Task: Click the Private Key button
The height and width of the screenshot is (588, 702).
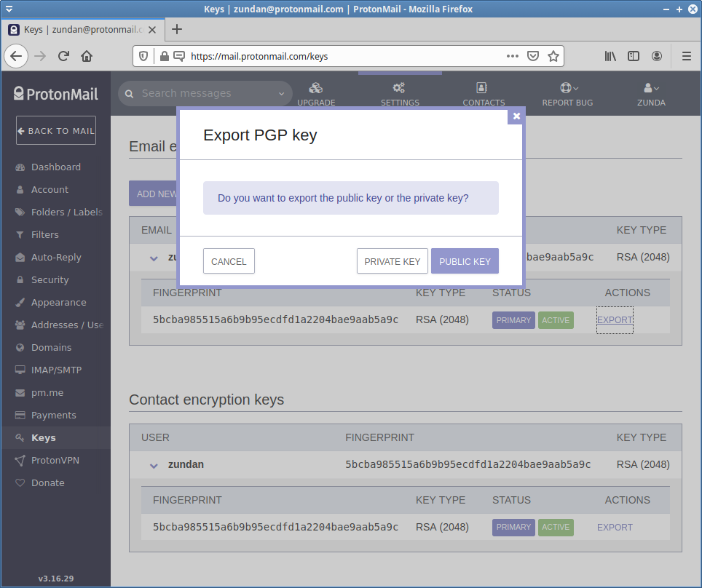Action: click(x=393, y=261)
